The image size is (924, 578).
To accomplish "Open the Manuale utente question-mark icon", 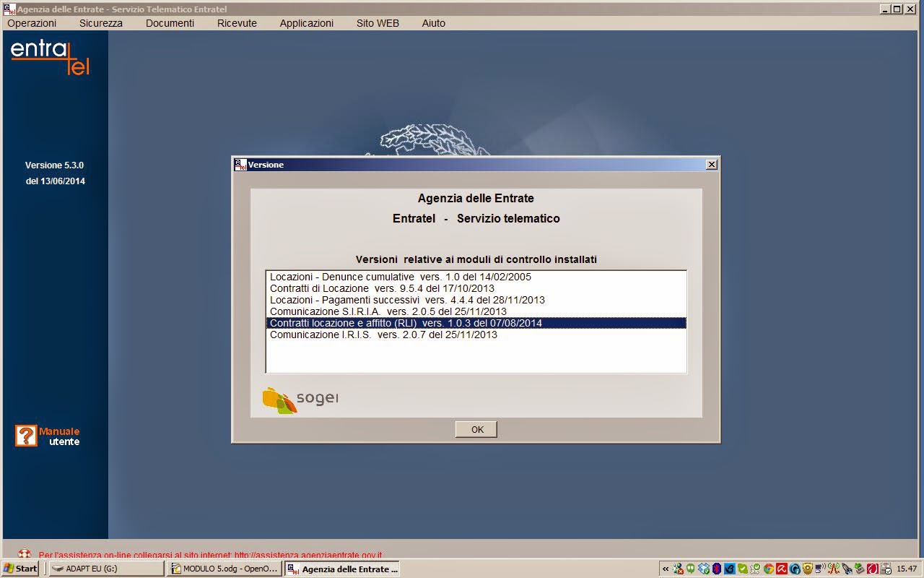I will tap(25, 436).
